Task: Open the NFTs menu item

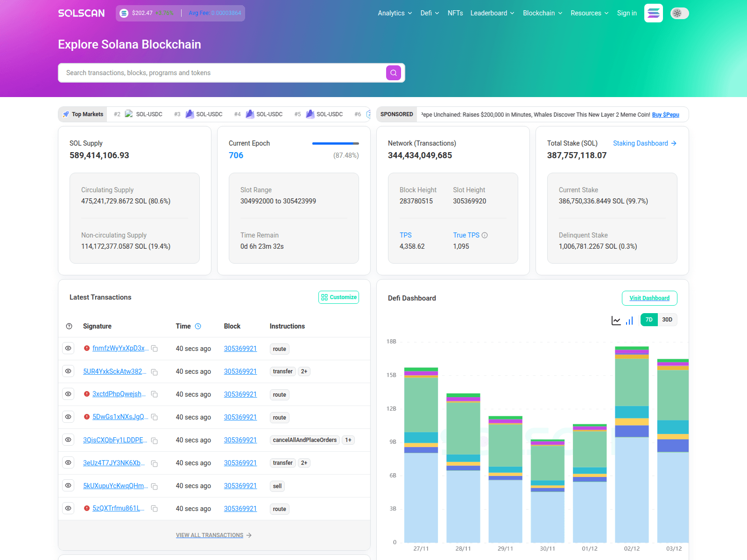Action: 455,13
